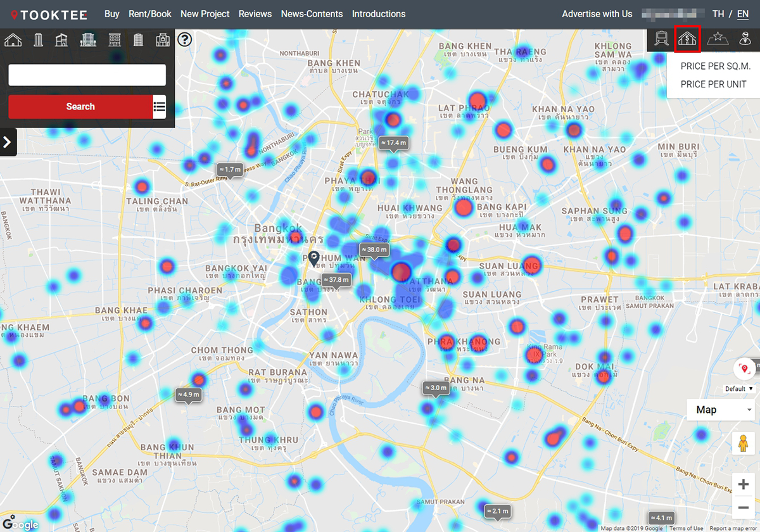Open the Map type dropdown
Screen dimensions: 760x532
coord(722,410)
